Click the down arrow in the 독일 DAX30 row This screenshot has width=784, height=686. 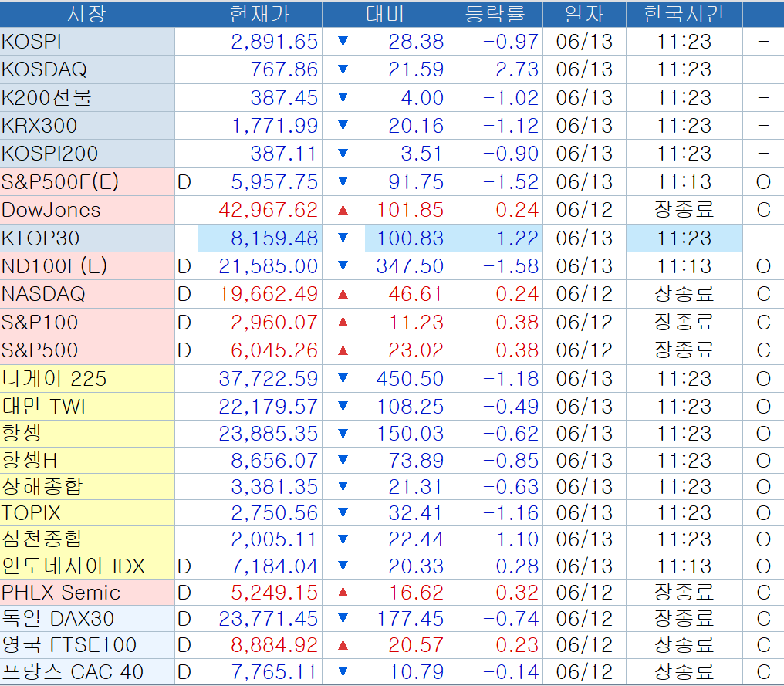tap(343, 619)
